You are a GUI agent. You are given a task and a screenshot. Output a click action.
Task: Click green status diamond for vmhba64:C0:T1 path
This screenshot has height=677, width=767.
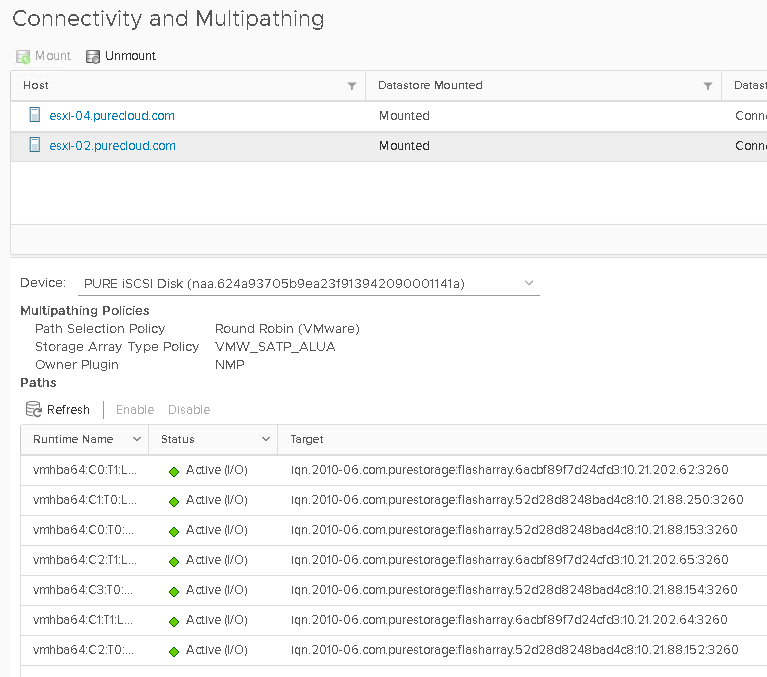point(174,472)
